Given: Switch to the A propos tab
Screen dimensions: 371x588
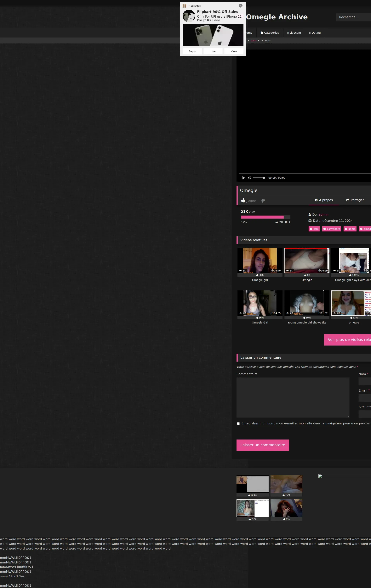Looking at the screenshot, I should click(323, 200).
